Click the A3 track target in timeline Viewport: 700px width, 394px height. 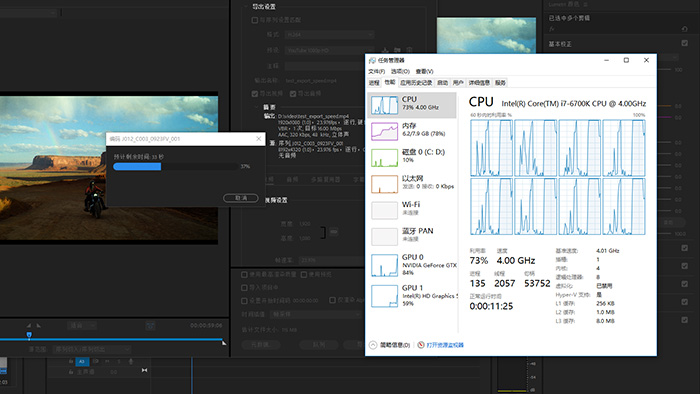tap(82, 361)
